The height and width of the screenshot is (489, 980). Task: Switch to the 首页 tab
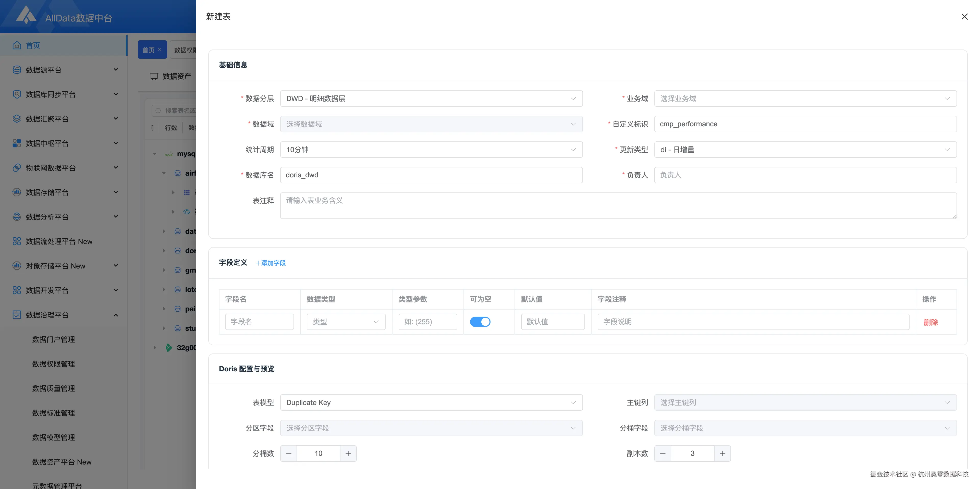click(x=149, y=49)
